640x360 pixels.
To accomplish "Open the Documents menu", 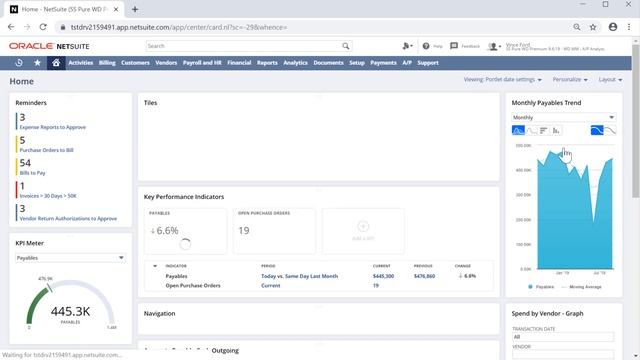I will point(328,63).
